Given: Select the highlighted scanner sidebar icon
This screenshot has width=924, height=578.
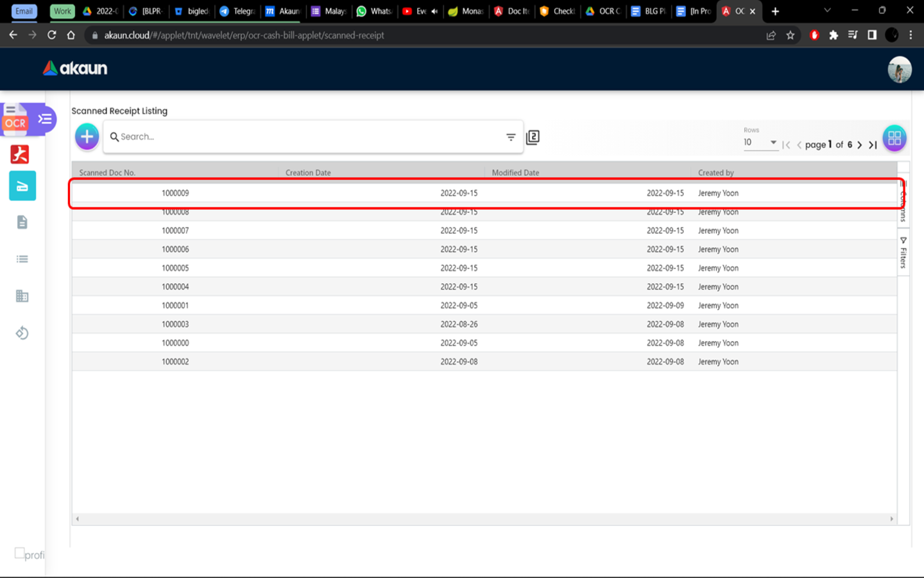Looking at the screenshot, I should click(x=22, y=186).
